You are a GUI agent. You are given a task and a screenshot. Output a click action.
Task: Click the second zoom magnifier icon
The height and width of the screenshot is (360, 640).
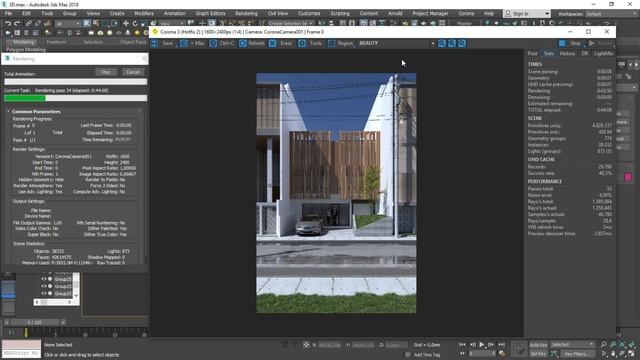(452, 43)
